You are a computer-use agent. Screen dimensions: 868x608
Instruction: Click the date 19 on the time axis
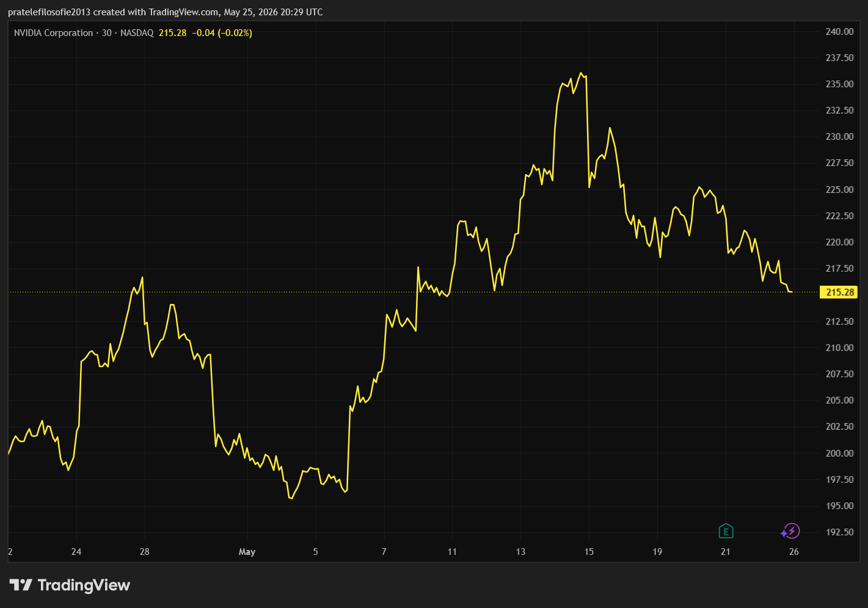click(657, 552)
